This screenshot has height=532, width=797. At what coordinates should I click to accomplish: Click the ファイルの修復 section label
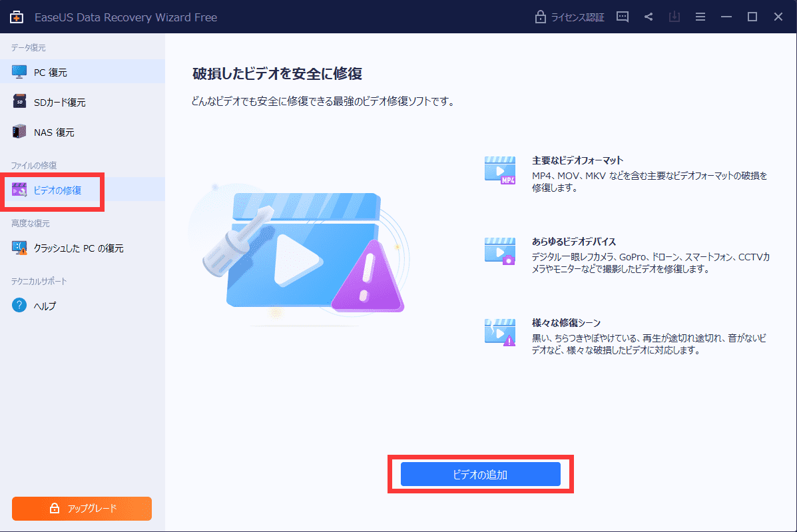pos(34,165)
